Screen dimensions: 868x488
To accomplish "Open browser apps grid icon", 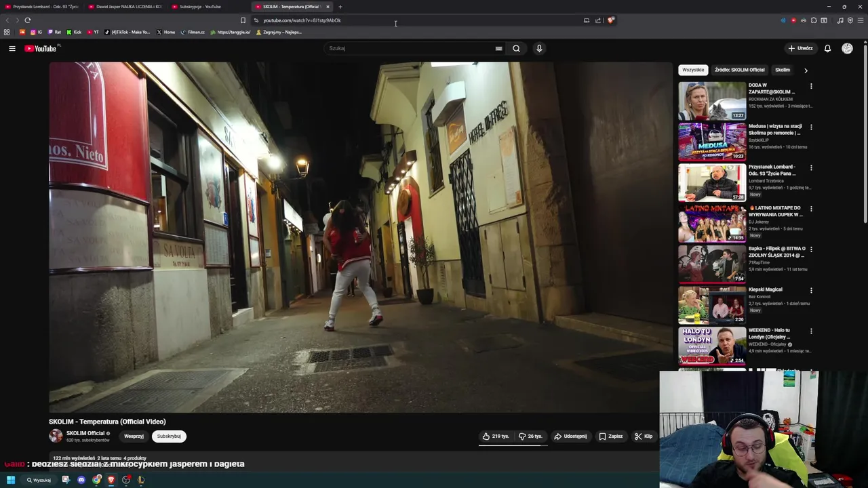I will [x=7, y=32].
